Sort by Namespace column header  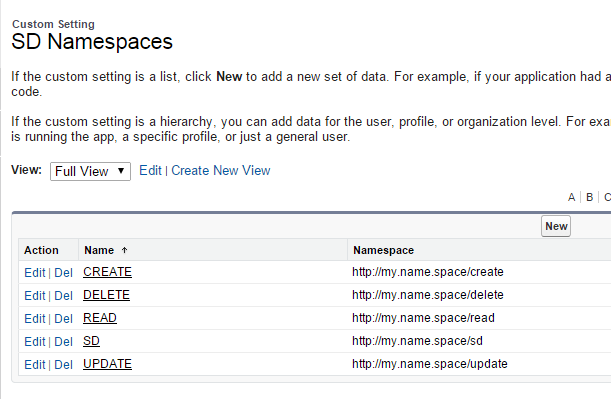(383, 250)
